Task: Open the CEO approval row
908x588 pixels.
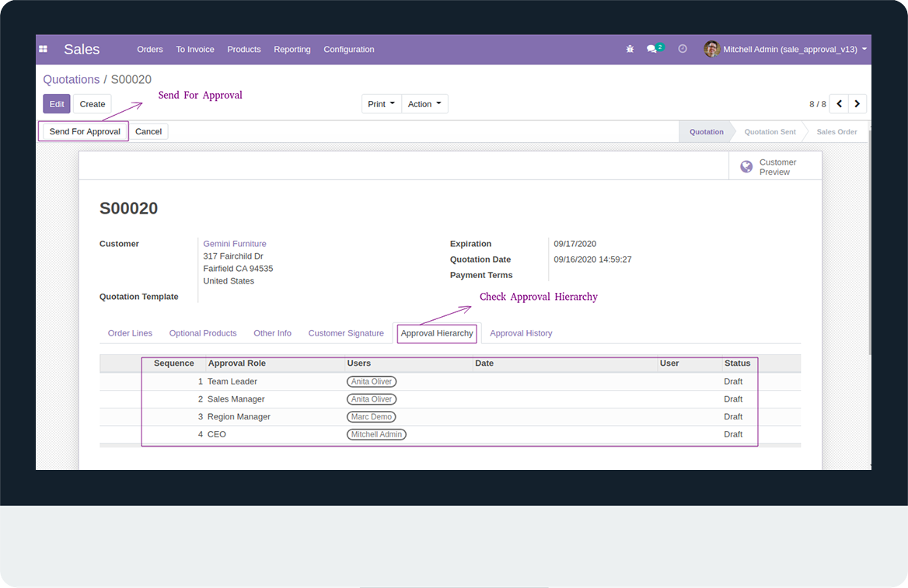Action: coord(450,435)
